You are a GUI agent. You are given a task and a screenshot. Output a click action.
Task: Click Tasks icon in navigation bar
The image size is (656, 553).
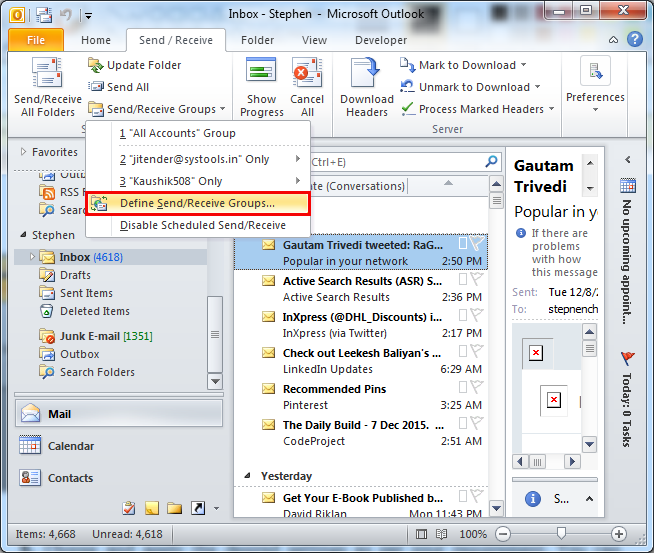coord(128,508)
